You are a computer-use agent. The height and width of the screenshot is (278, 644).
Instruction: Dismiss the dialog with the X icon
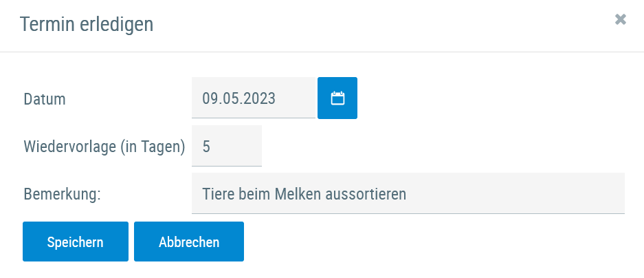(x=621, y=20)
